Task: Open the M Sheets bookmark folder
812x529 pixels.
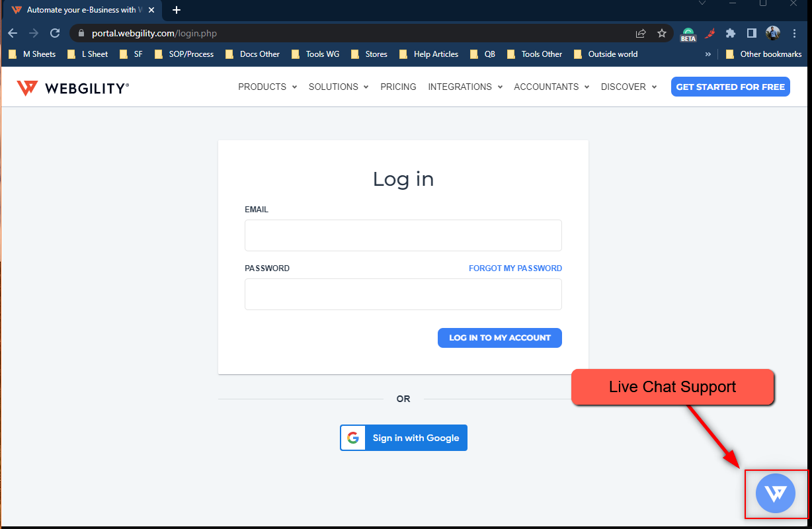Action: pos(32,54)
